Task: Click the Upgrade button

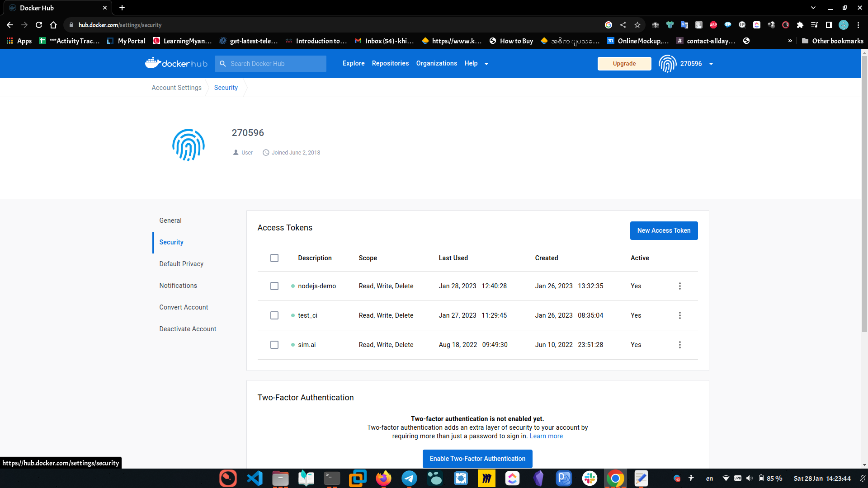Action: (x=624, y=64)
